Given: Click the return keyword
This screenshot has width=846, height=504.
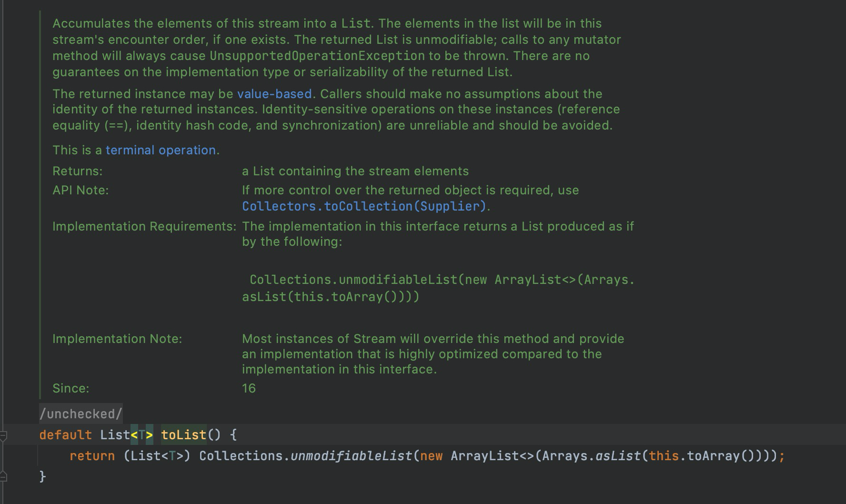Looking at the screenshot, I should coord(92,456).
